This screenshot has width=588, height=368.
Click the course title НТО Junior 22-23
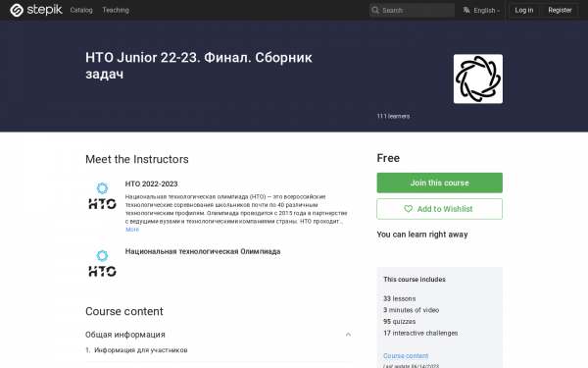tap(199, 66)
